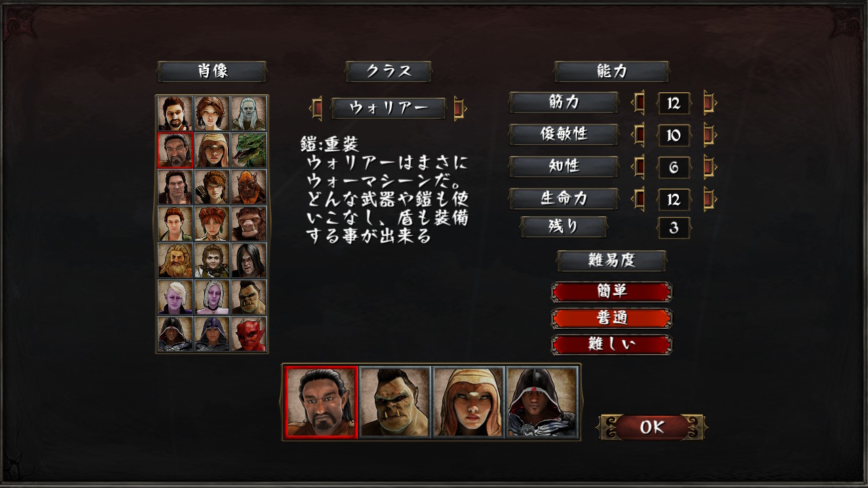Image resolution: width=868 pixels, height=488 pixels.
Task: Decrease 生命力 vitality value
Action: point(638,199)
